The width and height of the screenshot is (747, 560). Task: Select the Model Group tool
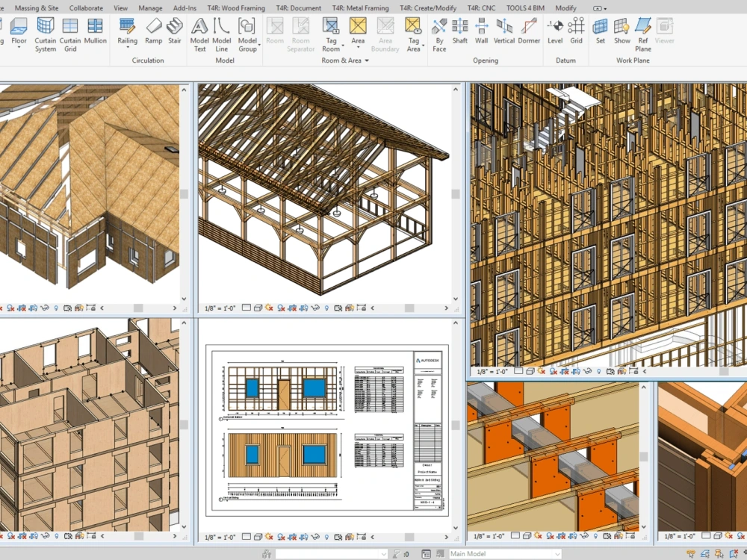[x=247, y=35]
